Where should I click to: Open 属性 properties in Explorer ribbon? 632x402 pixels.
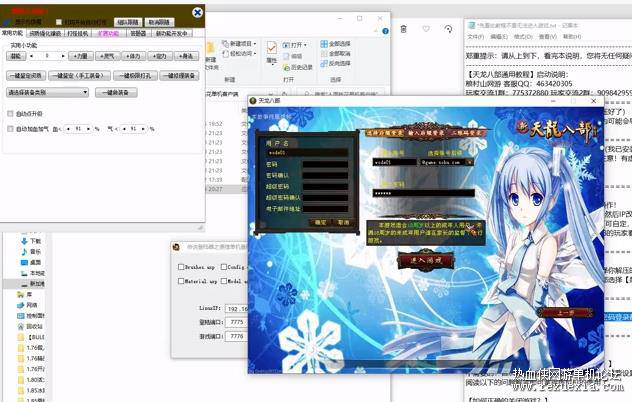[272, 52]
